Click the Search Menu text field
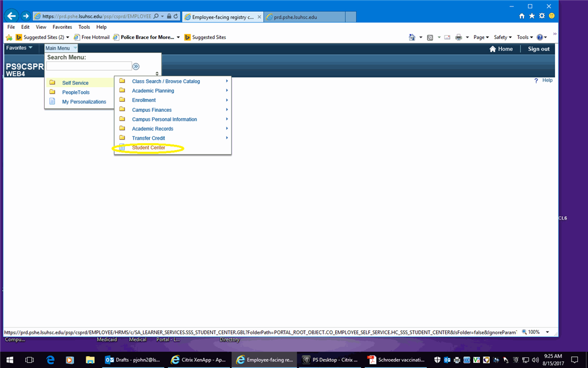588x368 pixels. coord(89,67)
